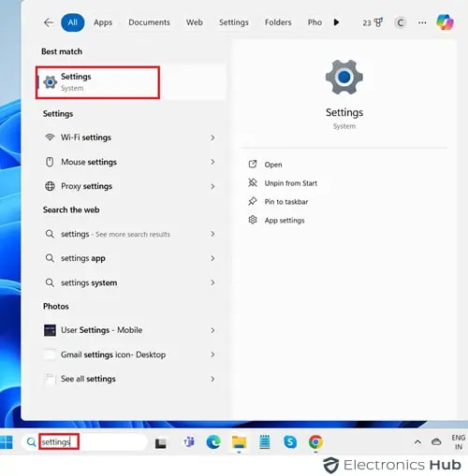Open the Settings best match result

click(131, 82)
